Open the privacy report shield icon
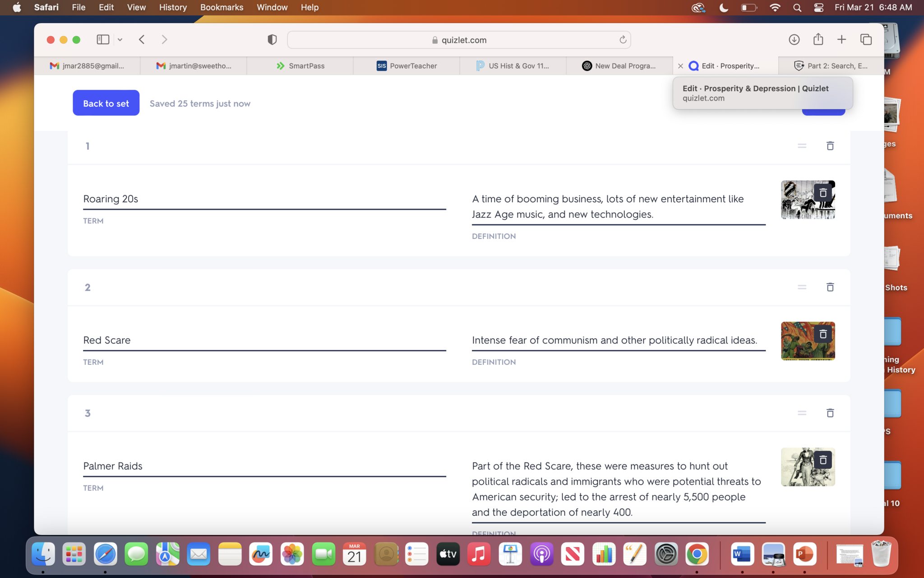The height and width of the screenshot is (578, 924). coord(272,40)
